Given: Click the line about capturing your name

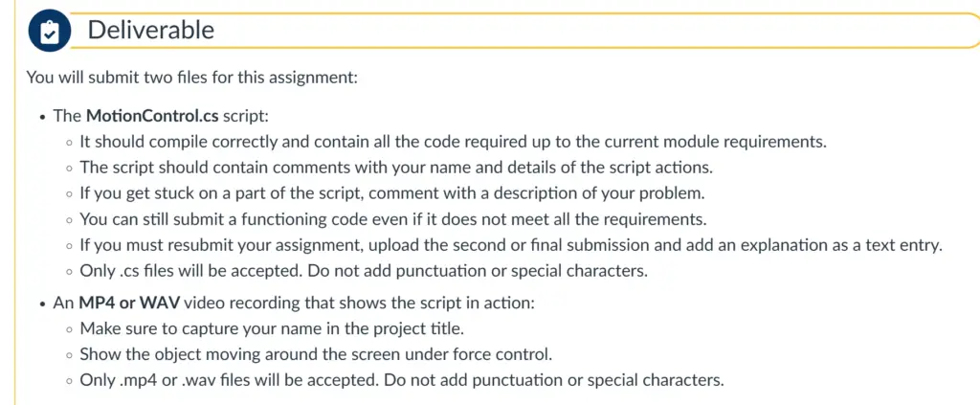Looking at the screenshot, I should 272,328.
